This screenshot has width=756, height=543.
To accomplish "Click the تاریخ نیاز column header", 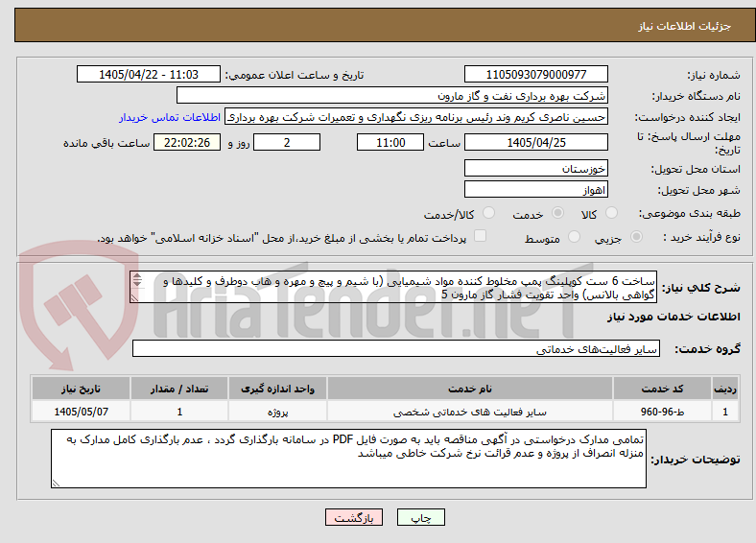I will click(x=81, y=389).
